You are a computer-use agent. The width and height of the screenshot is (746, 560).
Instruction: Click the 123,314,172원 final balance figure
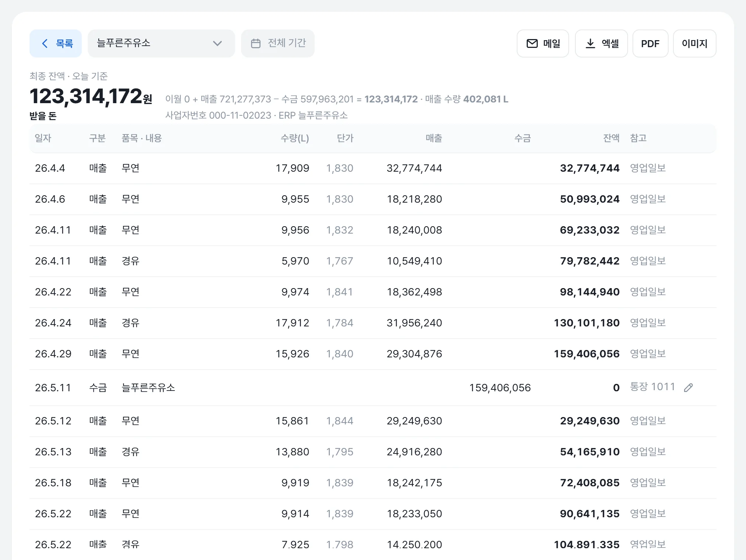(x=91, y=97)
